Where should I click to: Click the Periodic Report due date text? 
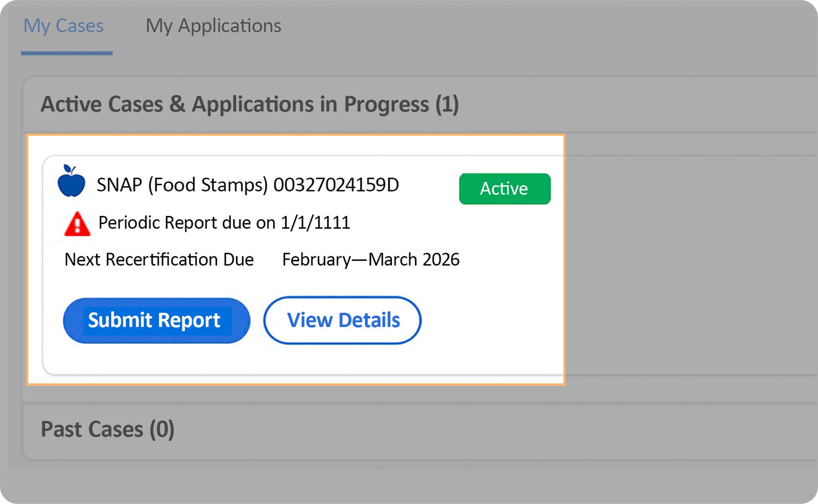click(x=224, y=224)
